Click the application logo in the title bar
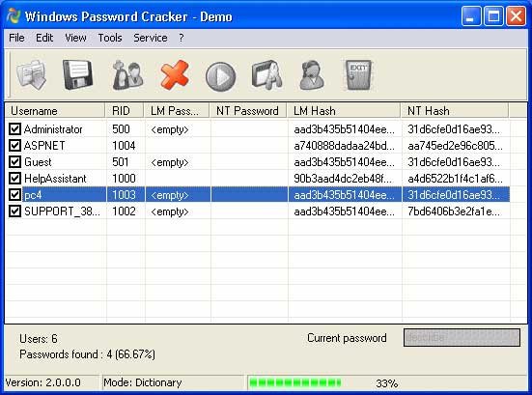The width and height of the screenshot is (532, 395). (x=14, y=15)
